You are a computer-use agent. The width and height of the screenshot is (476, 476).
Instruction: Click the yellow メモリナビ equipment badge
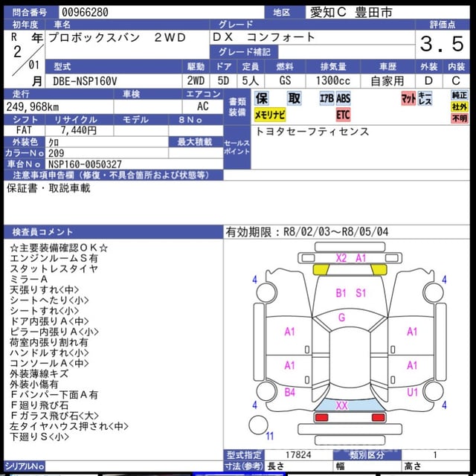[x=269, y=115]
